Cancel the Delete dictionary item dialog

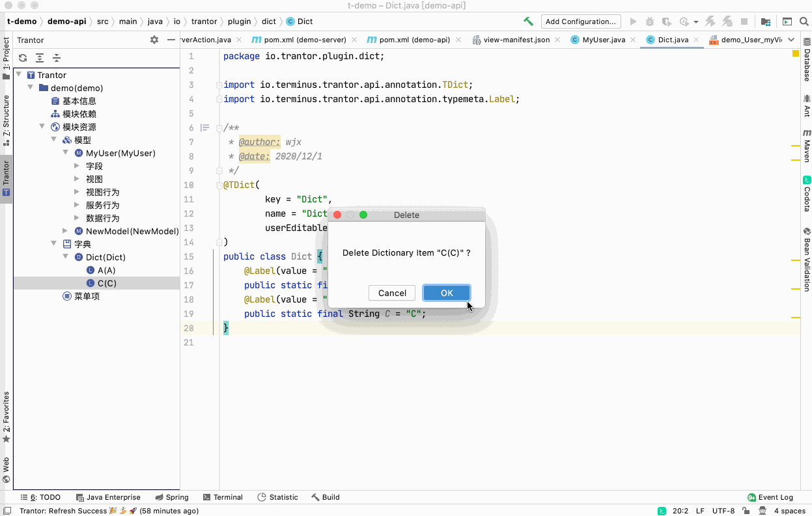[x=392, y=293]
